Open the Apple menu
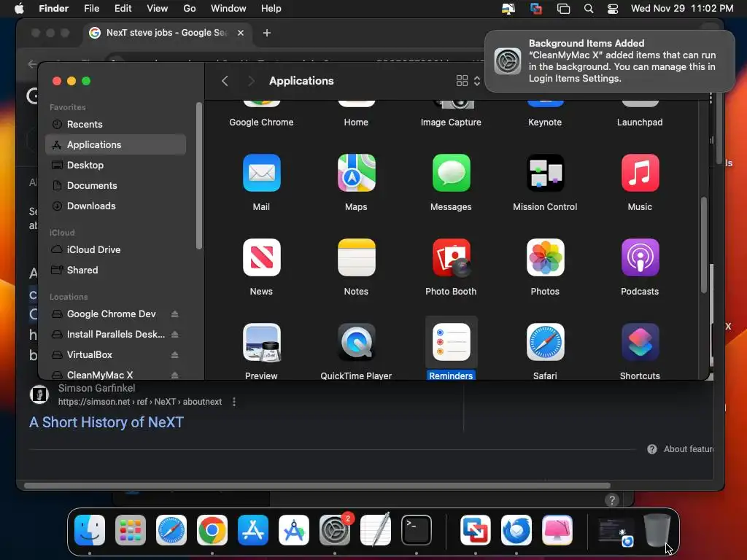 click(19, 9)
